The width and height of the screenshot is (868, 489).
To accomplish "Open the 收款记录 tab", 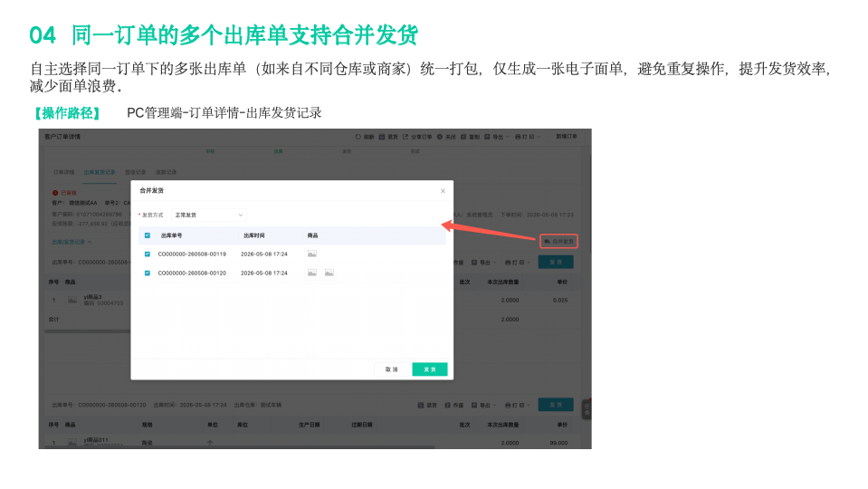I will tap(166, 172).
